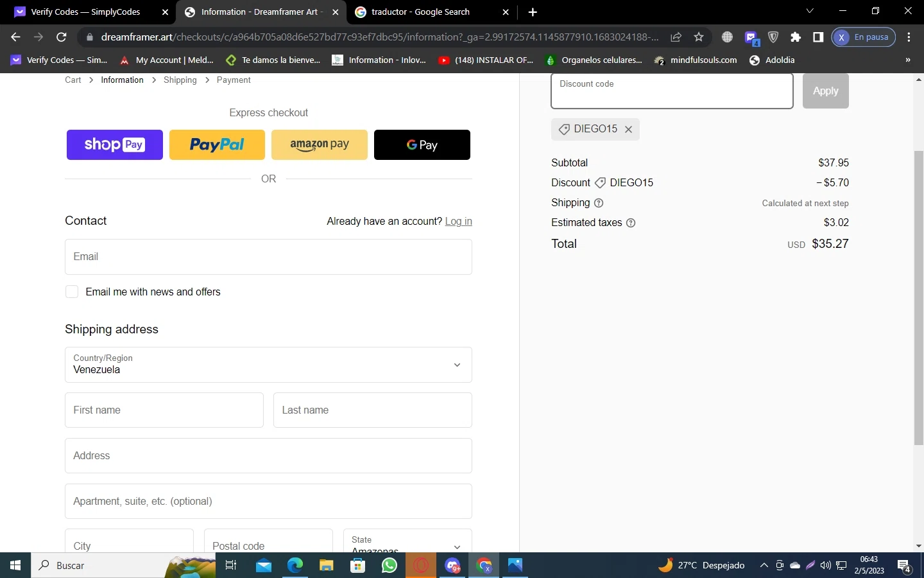This screenshot has width=924, height=578.
Task: Click the share page icon in address bar
Action: [x=676, y=37]
